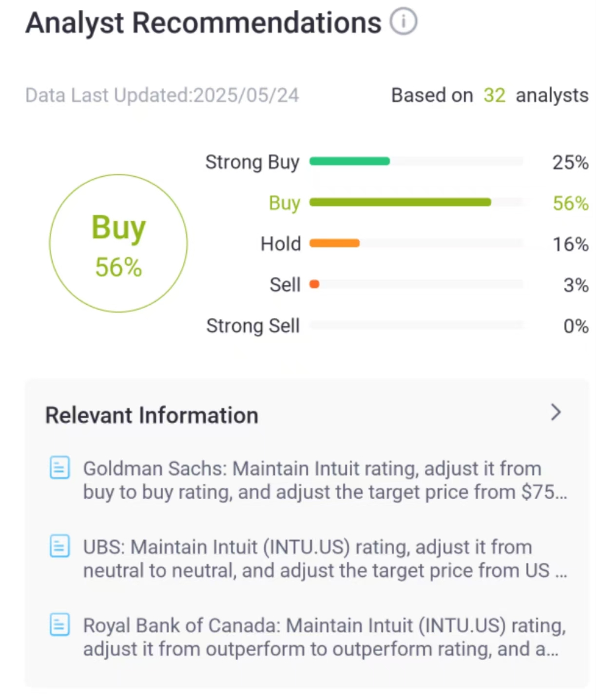Viewport: 596px width, 700px height.
Task: Click the Buy rating progress bar
Action: [x=400, y=202]
